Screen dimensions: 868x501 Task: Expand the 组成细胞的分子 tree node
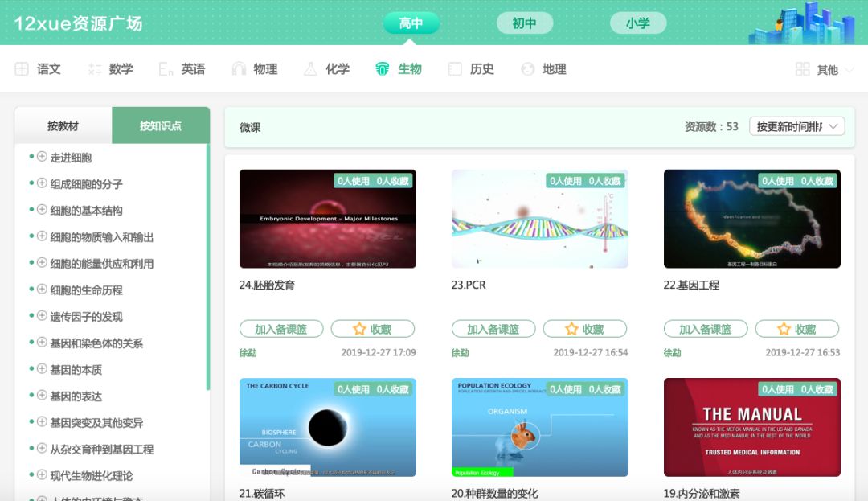click(x=42, y=183)
